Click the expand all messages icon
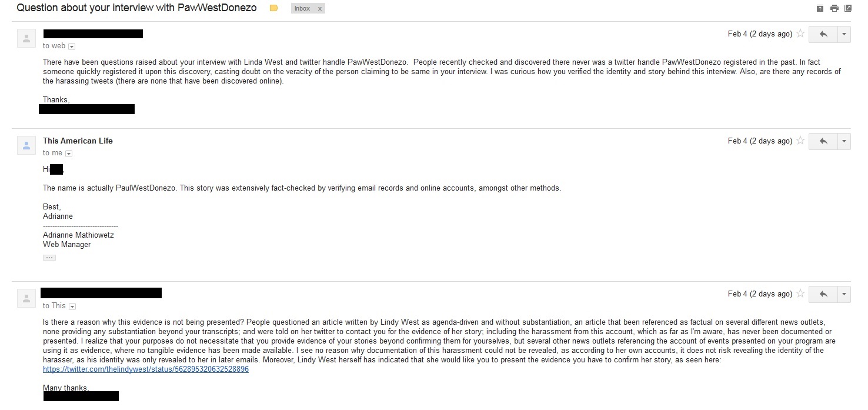Viewport: 868px width, 410px height. click(x=820, y=8)
